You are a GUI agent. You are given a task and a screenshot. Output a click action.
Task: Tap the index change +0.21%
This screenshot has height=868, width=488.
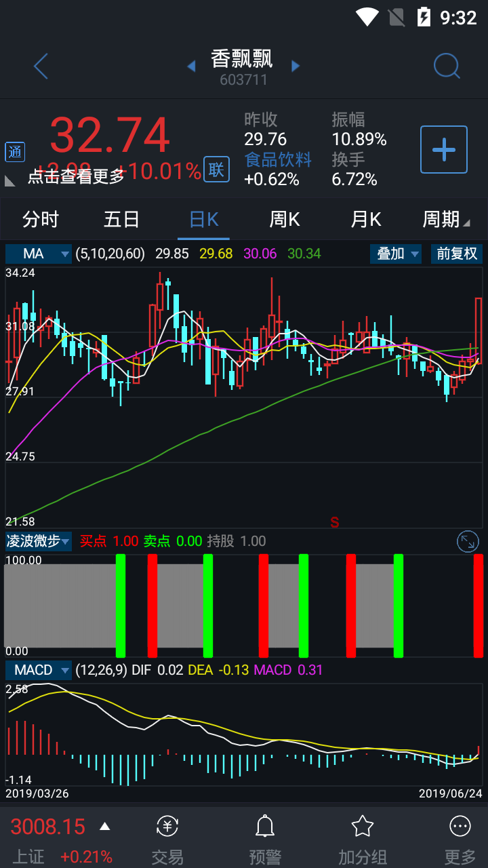coord(86,857)
